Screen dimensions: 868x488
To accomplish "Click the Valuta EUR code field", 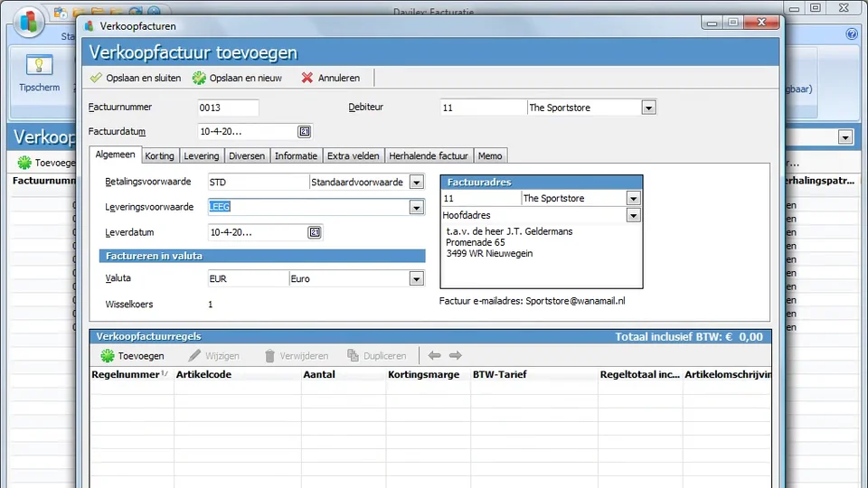I will (248, 279).
